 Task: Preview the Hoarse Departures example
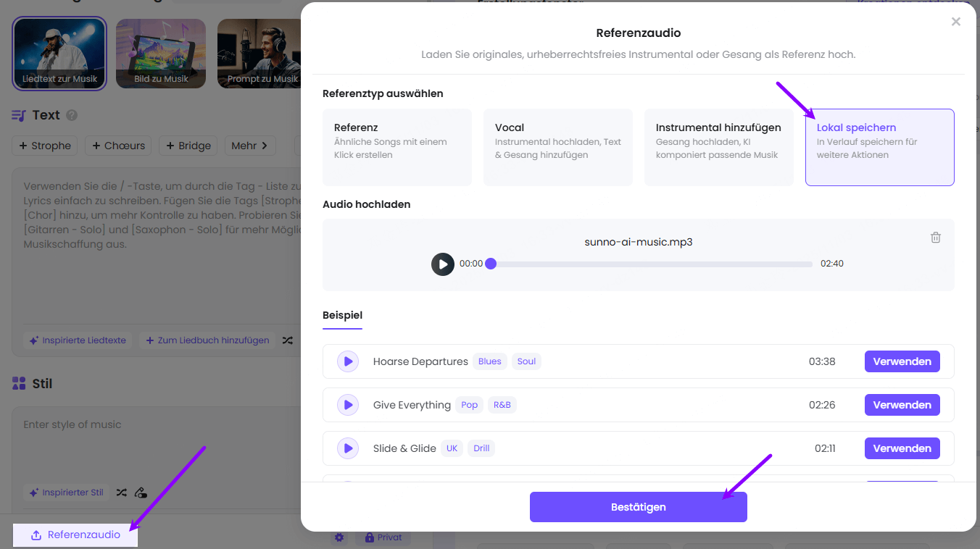coord(348,361)
